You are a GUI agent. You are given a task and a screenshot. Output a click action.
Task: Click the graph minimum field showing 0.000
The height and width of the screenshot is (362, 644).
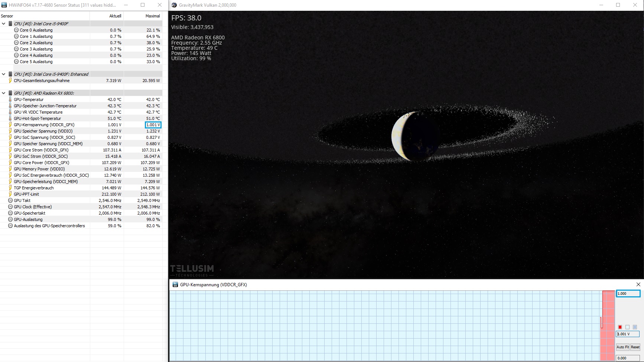tap(628, 358)
